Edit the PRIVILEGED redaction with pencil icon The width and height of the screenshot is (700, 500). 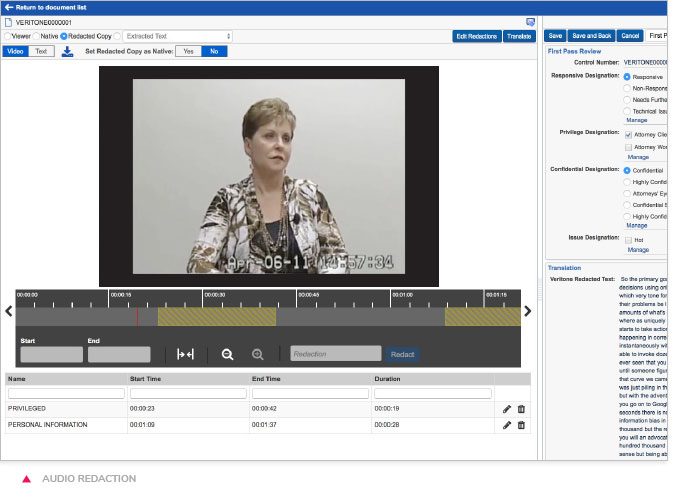pyautogui.click(x=507, y=409)
